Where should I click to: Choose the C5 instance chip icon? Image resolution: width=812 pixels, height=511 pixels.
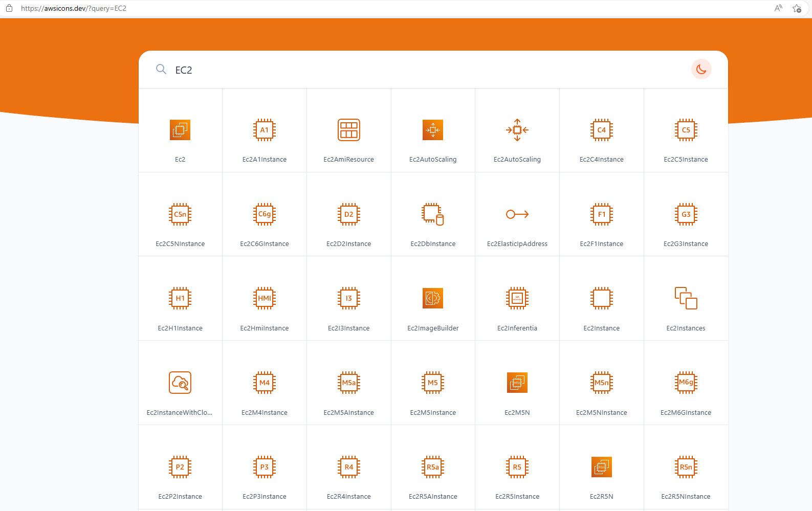(x=686, y=130)
